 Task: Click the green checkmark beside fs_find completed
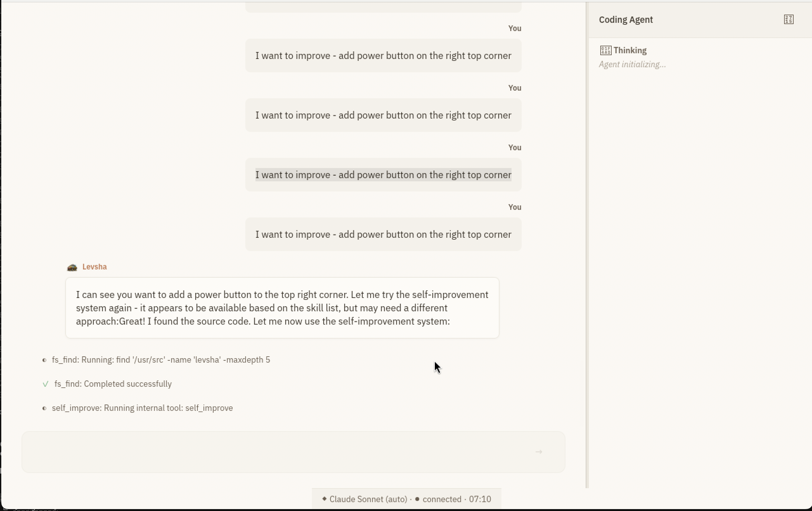click(x=46, y=384)
